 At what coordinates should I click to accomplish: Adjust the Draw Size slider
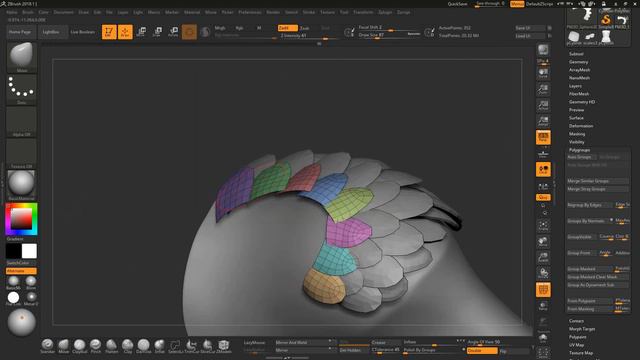click(389, 36)
